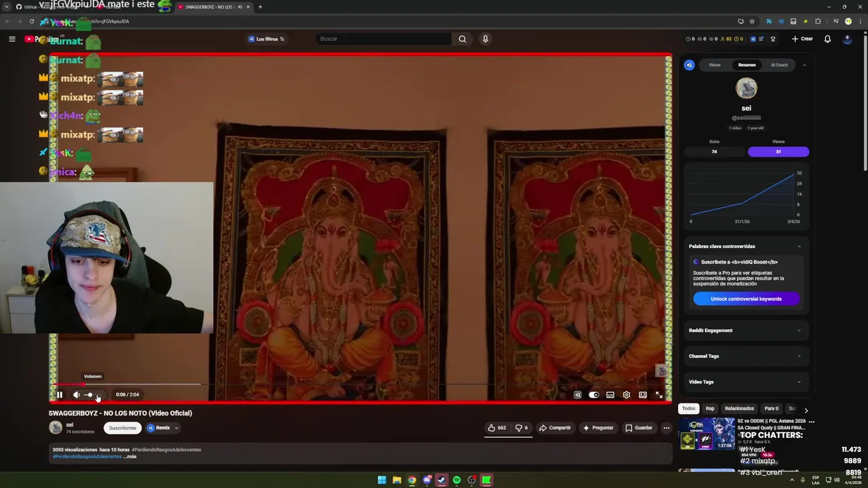Select the Views metric toggle showing 31

pos(778,152)
